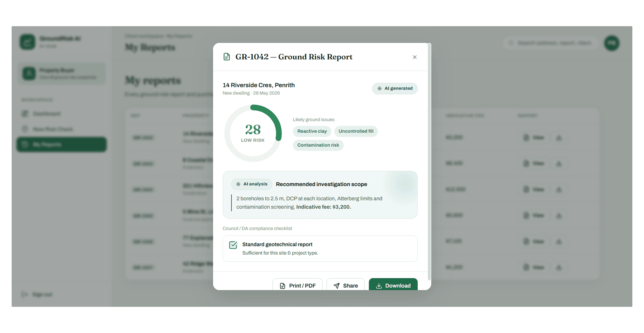Click the AI analysis badge
644x333 pixels.
251,184
